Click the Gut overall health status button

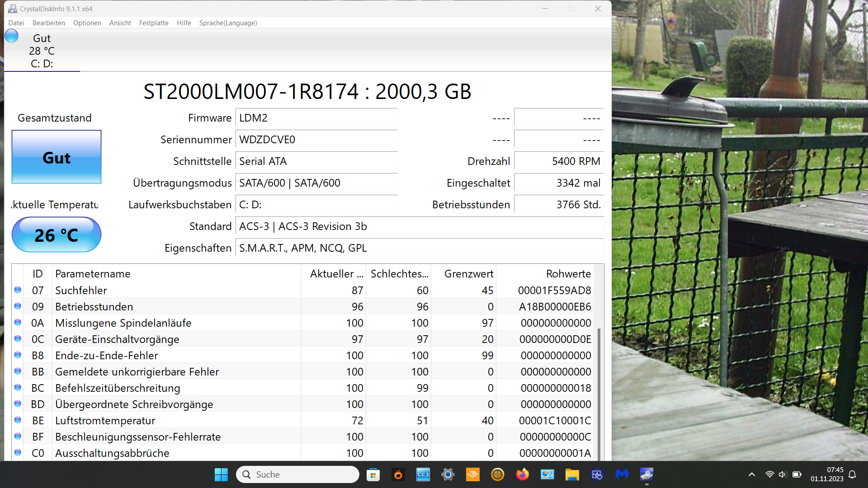[57, 157]
